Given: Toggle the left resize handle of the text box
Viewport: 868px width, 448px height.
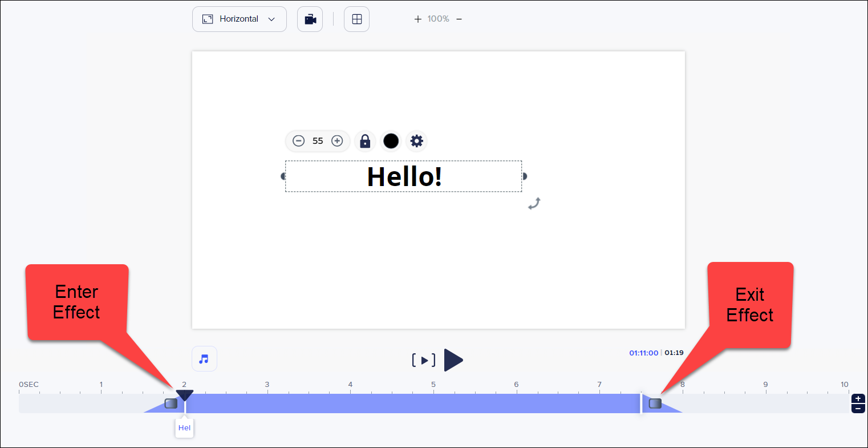Looking at the screenshot, I should (x=283, y=176).
